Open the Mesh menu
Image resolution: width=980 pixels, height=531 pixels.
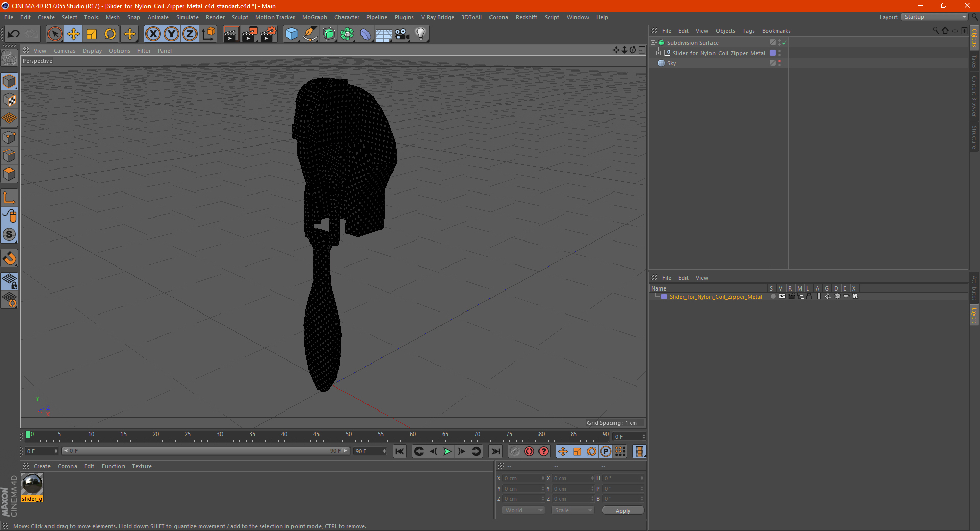pyautogui.click(x=112, y=17)
